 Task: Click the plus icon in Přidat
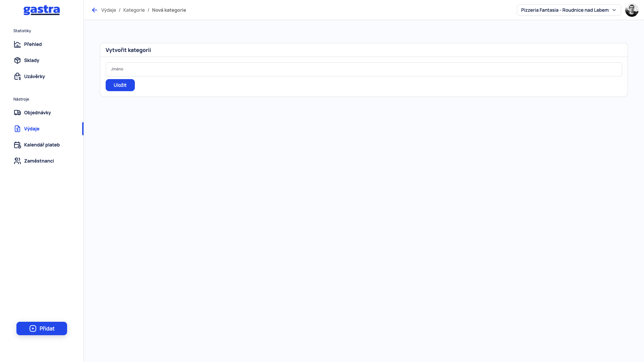[x=33, y=328]
